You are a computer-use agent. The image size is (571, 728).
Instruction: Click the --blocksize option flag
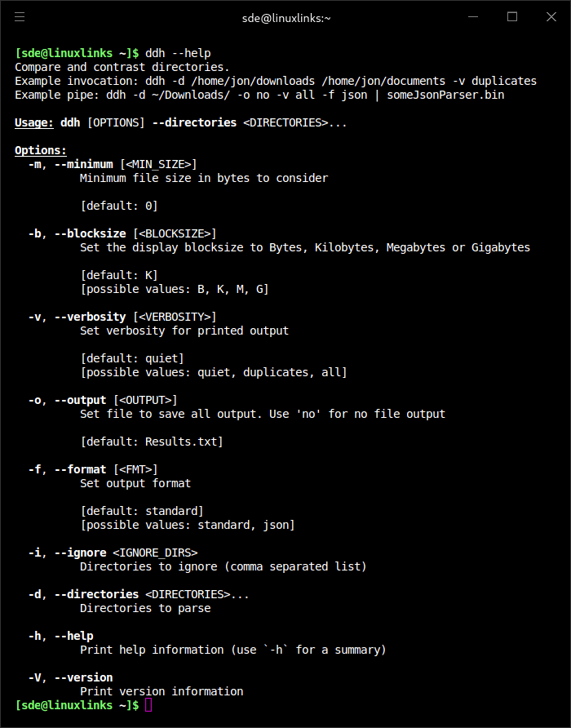click(90, 233)
